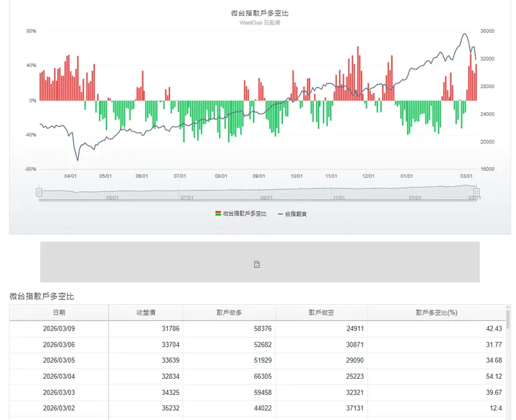The width and height of the screenshot is (516, 420).
Task: Click the table vertical scrollbar
Action: click(x=508, y=318)
